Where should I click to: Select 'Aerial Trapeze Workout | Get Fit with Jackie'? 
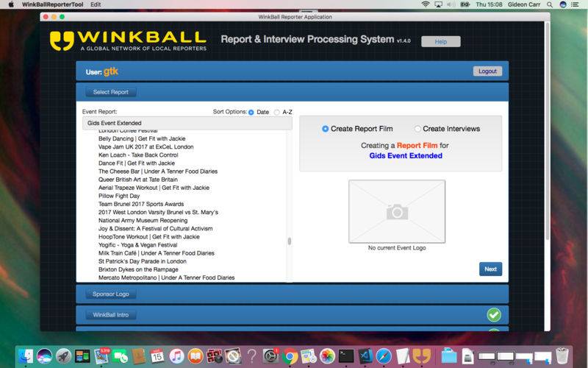pyautogui.click(x=154, y=188)
